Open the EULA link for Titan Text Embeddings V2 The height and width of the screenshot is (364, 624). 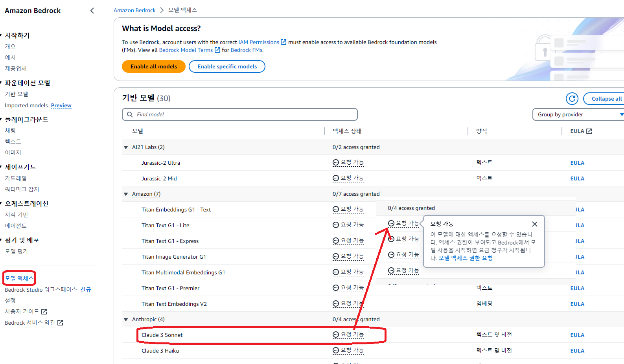577,304
